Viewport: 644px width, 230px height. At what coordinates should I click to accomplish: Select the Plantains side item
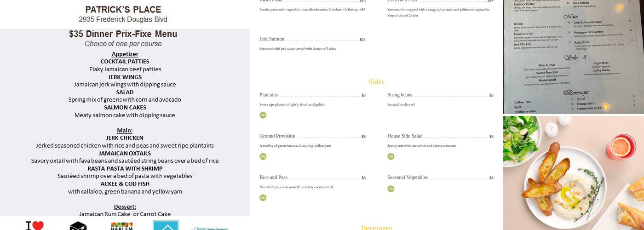coord(269,95)
